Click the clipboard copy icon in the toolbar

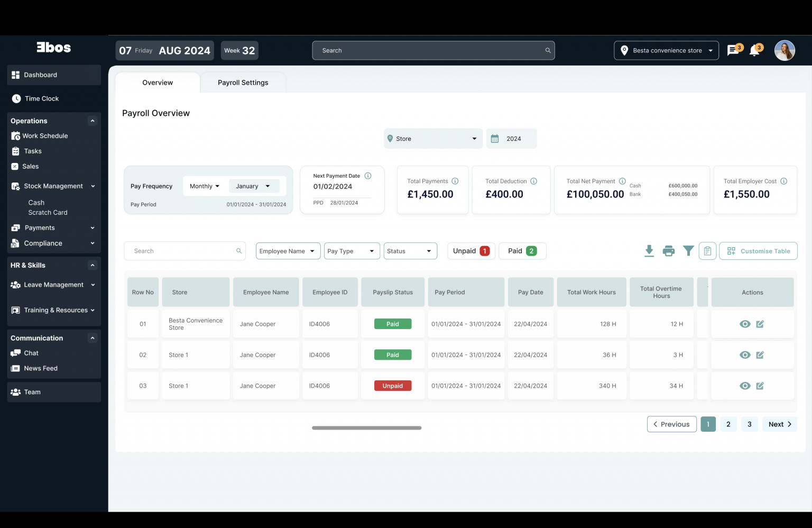[707, 251]
